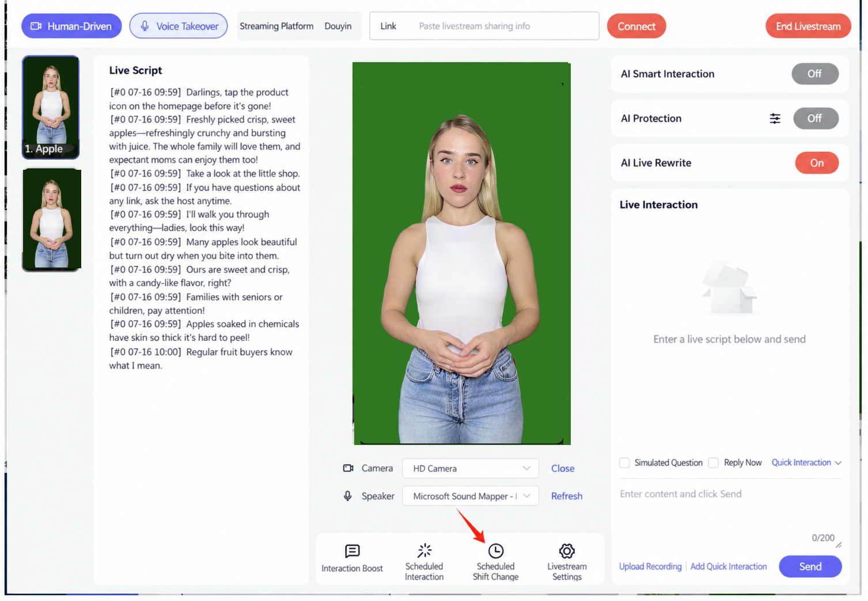Click Refresh next to Speaker
The width and height of the screenshot is (868, 601).
[x=567, y=496]
